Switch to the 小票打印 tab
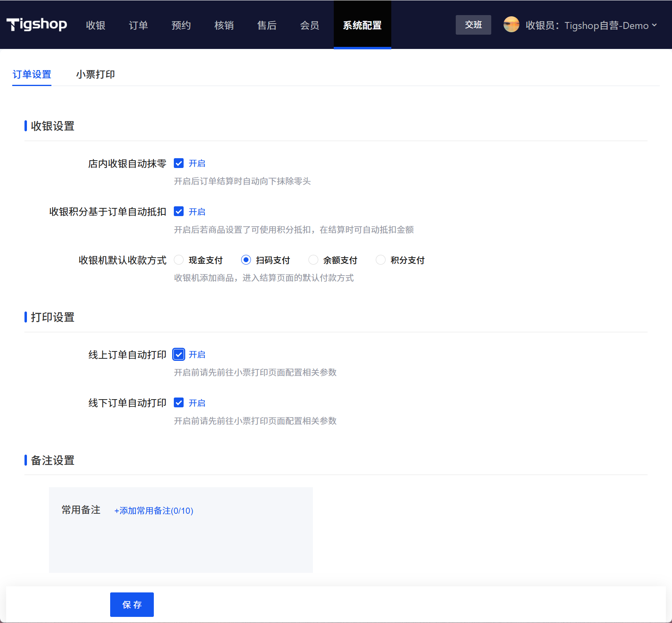Screen dimensions: 672x623 click(95, 75)
